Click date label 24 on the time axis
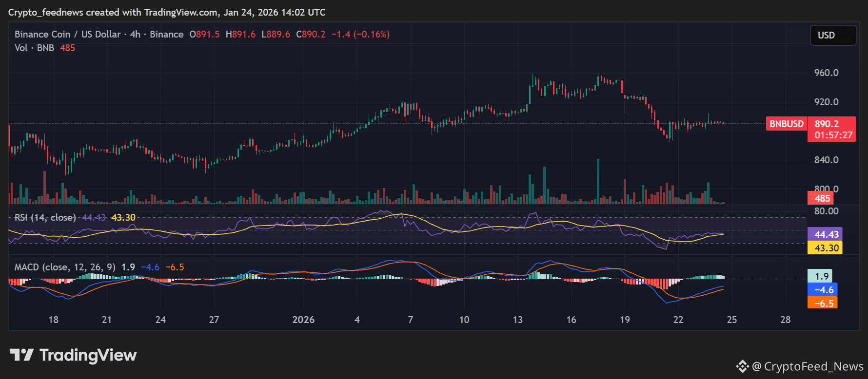The width and height of the screenshot is (868, 379). coord(160,320)
